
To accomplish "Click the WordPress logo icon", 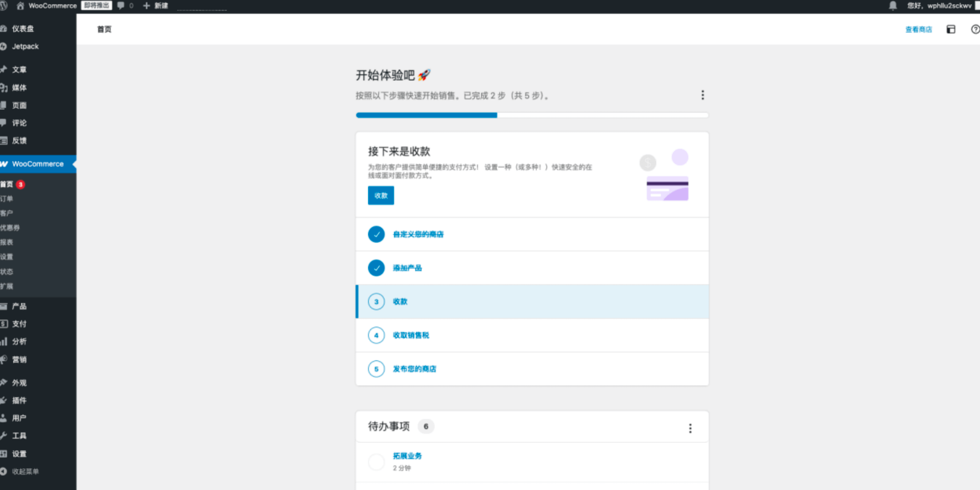I will [x=4, y=6].
